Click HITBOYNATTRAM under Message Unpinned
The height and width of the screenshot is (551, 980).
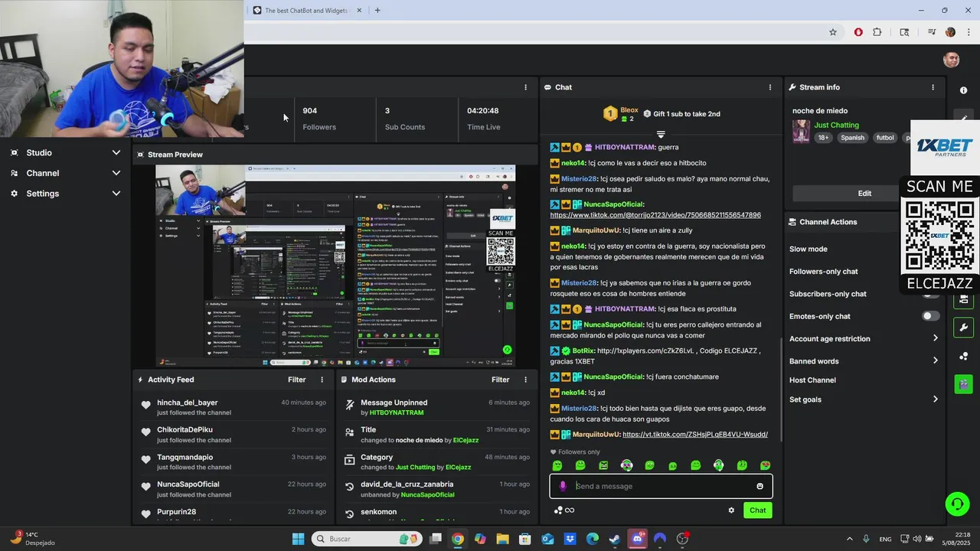click(x=397, y=412)
